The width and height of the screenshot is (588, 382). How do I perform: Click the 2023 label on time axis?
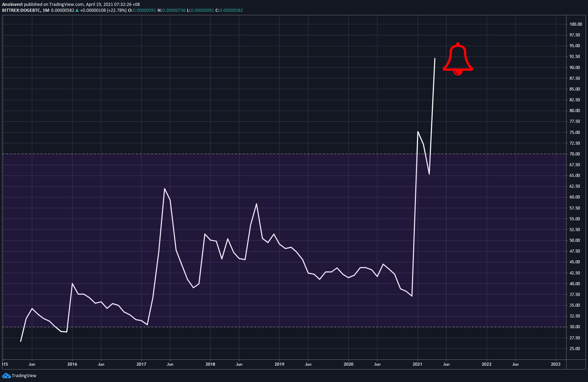[555, 364]
